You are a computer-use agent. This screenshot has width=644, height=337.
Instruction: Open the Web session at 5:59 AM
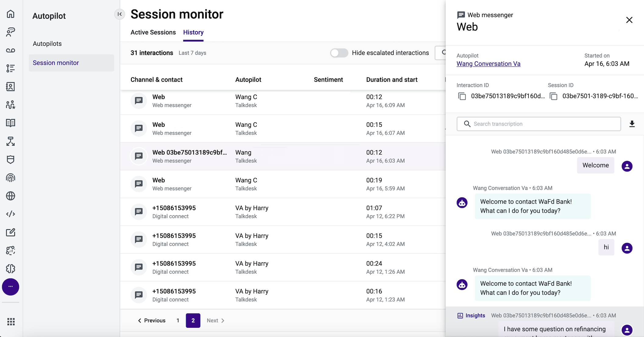pos(283,184)
